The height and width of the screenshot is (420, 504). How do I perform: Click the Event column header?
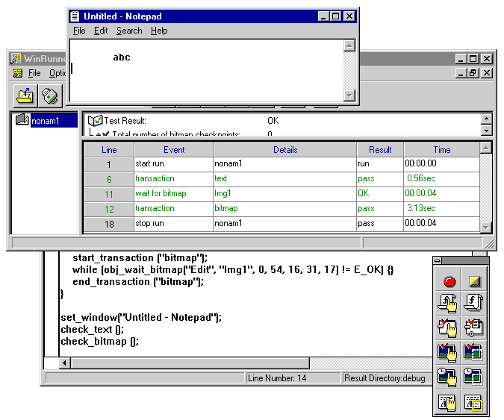click(x=173, y=150)
